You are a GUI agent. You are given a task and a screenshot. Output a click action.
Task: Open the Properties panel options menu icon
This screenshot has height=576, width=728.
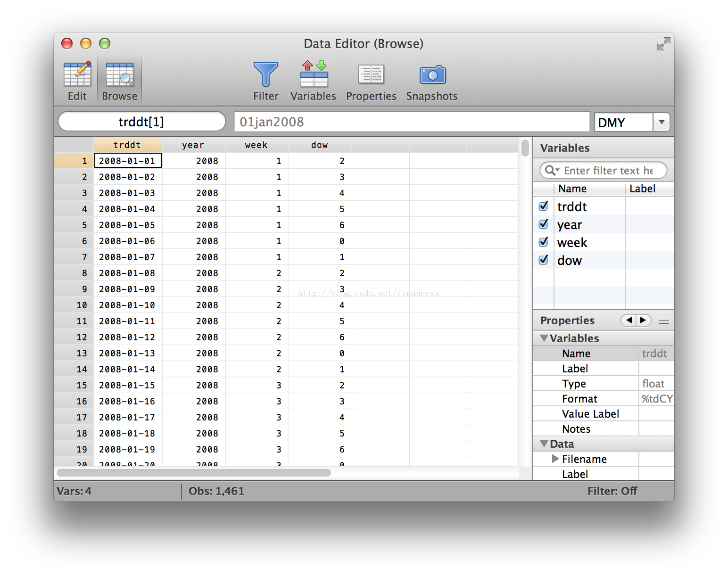[664, 321]
